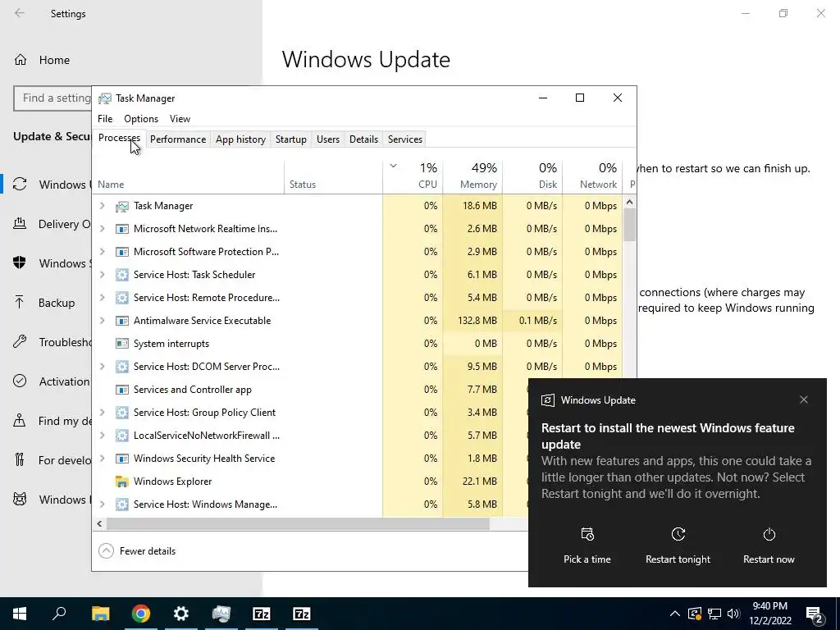The image size is (840, 630).
Task: Open the Start menu
Action: pyautogui.click(x=20, y=614)
